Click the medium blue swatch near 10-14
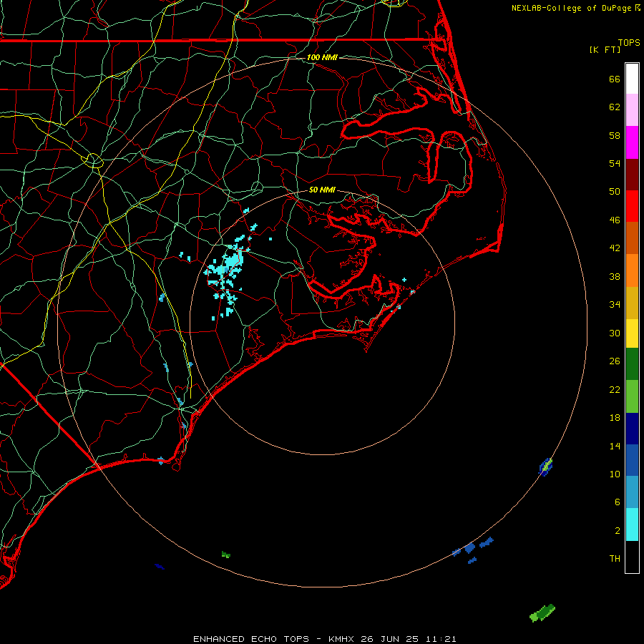Viewport: 644px width, 644px height. coord(632,460)
